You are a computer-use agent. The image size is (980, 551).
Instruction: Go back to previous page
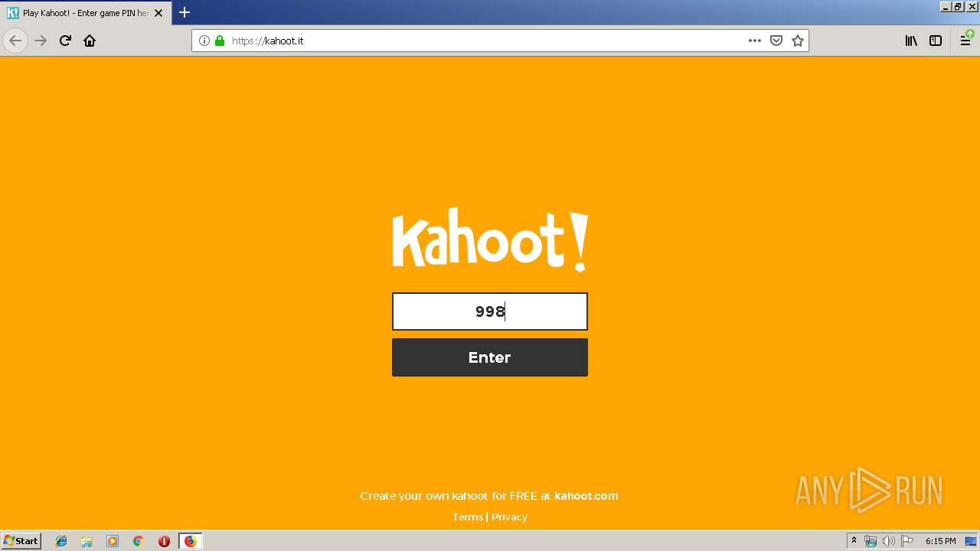tap(15, 41)
